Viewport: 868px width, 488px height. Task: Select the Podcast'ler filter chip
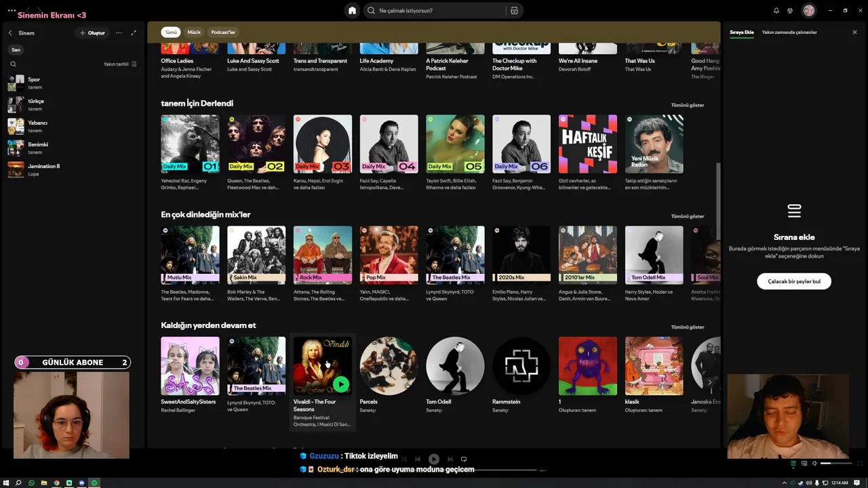[223, 32]
